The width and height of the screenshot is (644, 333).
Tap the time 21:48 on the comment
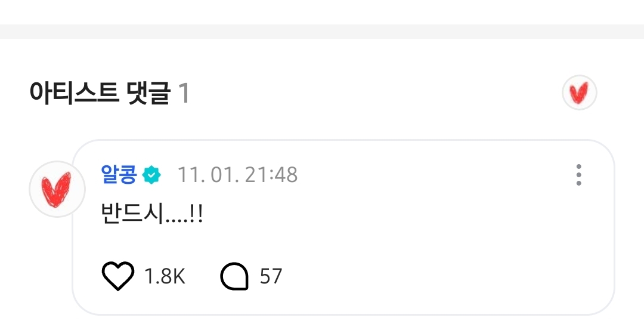[x=271, y=175]
